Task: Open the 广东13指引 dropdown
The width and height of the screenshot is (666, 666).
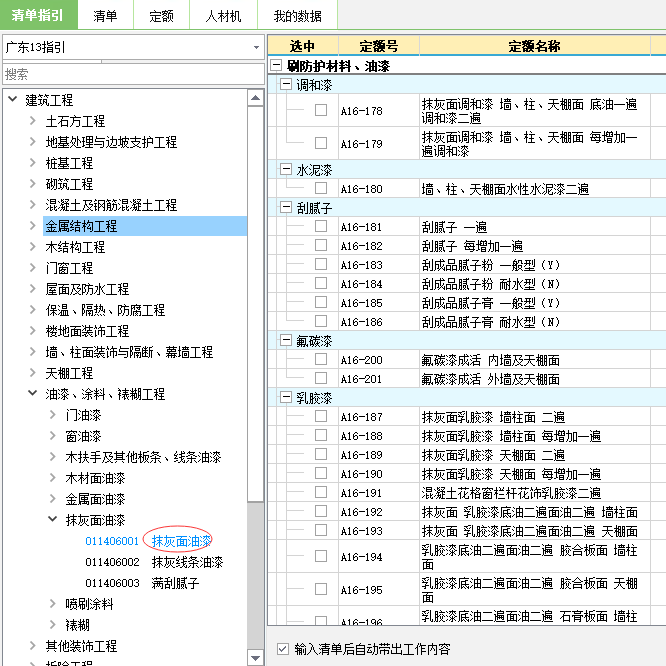Action: click(133, 47)
